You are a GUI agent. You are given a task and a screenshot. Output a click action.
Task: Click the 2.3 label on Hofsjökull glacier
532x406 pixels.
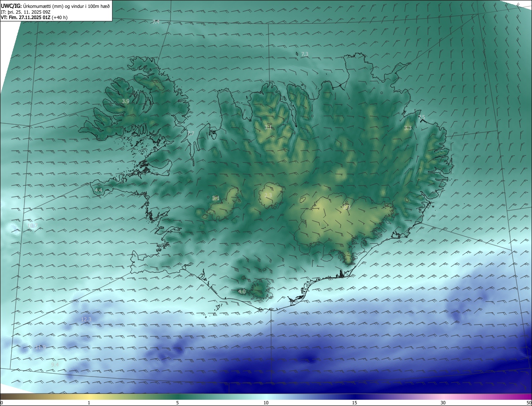coord(268,196)
